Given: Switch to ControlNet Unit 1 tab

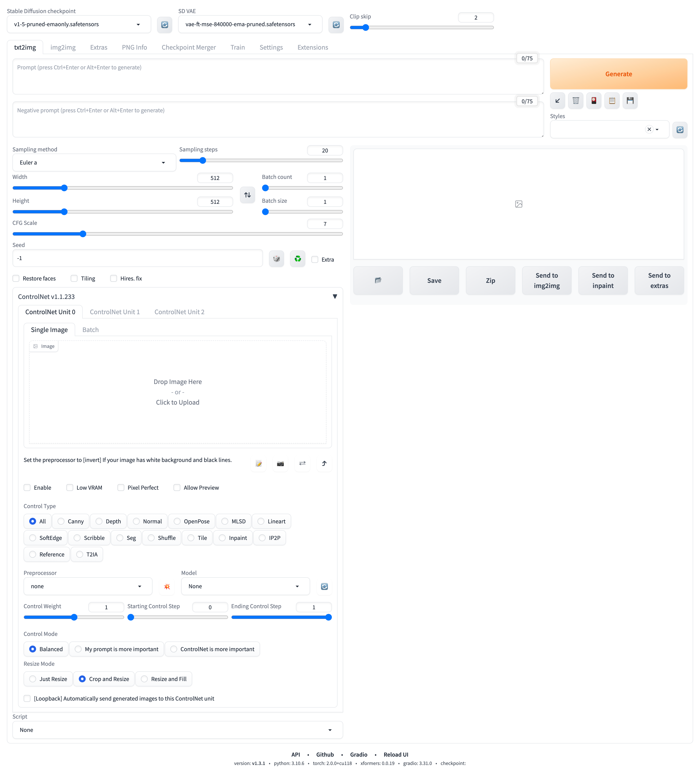Looking at the screenshot, I should point(115,312).
